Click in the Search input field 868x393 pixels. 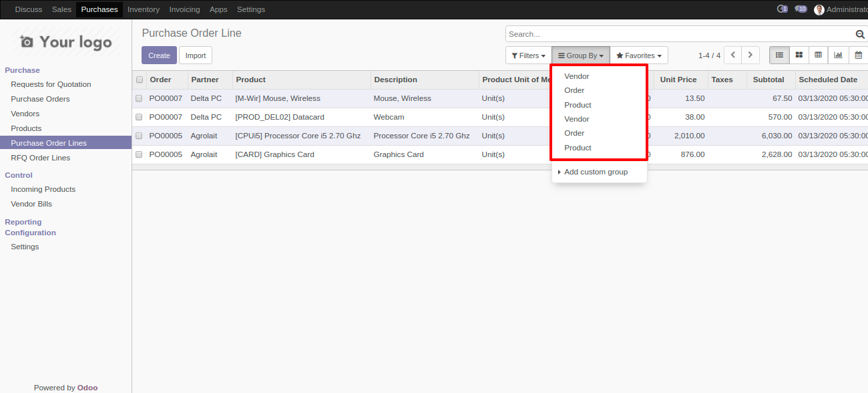click(x=680, y=34)
